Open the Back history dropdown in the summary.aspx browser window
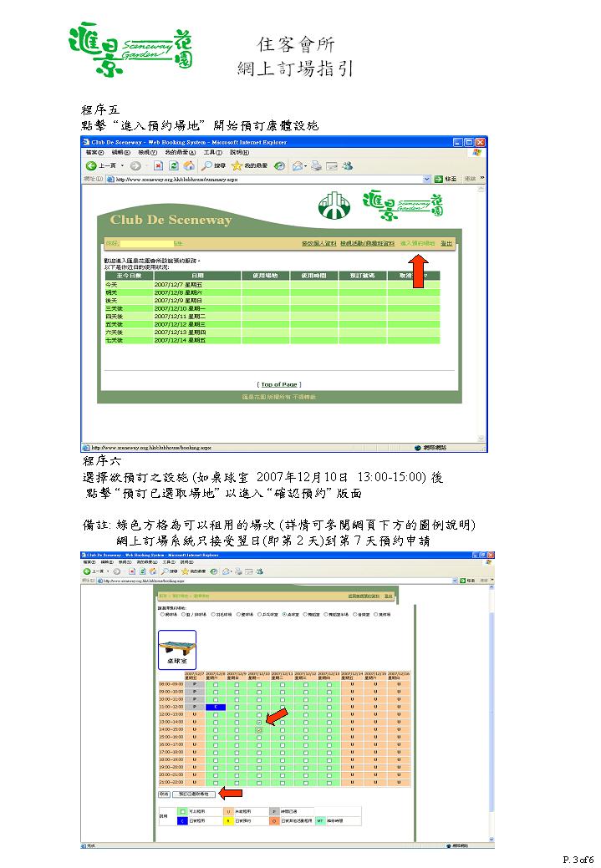The width and height of the screenshot is (601, 868). click(122, 165)
